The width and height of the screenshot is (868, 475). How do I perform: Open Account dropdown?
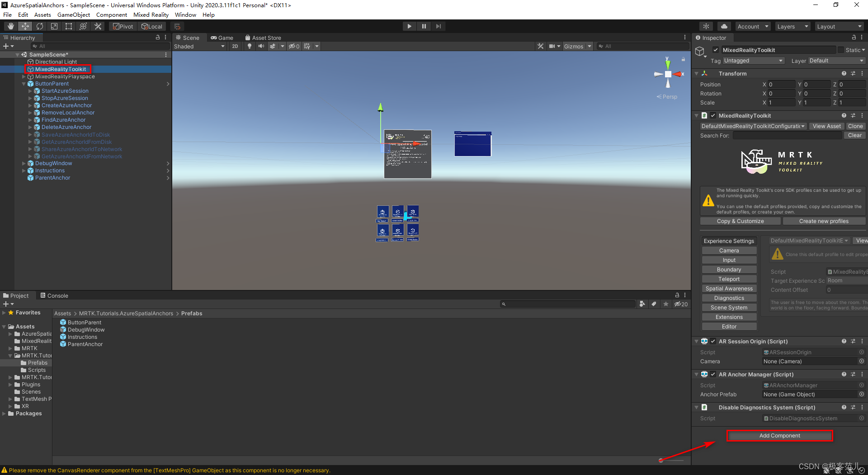pos(753,26)
